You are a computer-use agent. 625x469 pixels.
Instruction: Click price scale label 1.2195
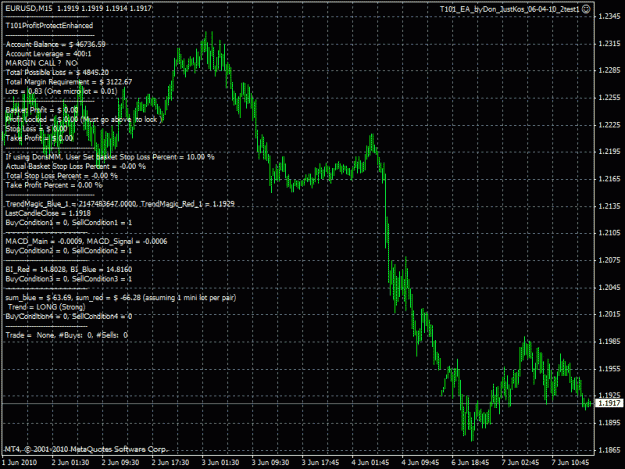click(610, 151)
